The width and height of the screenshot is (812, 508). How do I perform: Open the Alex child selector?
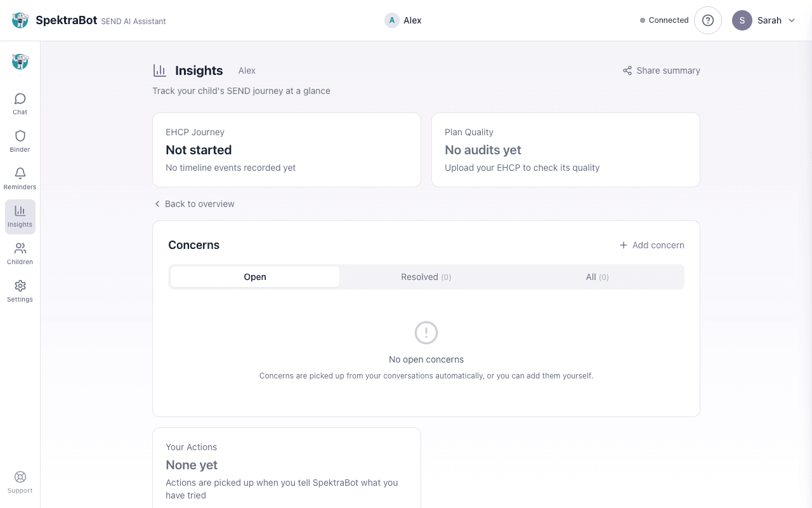(x=403, y=20)
